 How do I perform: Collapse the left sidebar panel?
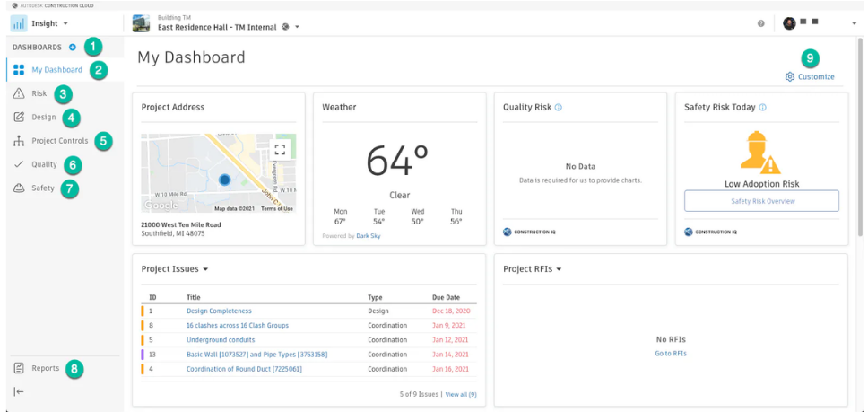[x=19, y=392]
